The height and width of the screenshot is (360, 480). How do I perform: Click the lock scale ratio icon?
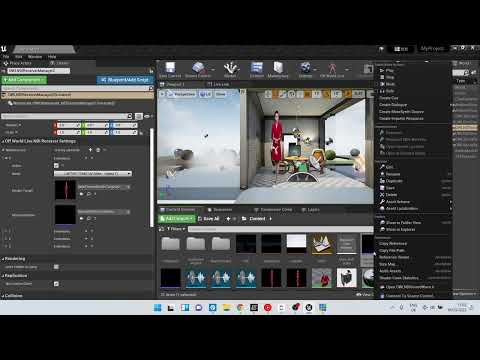point(141,133)
